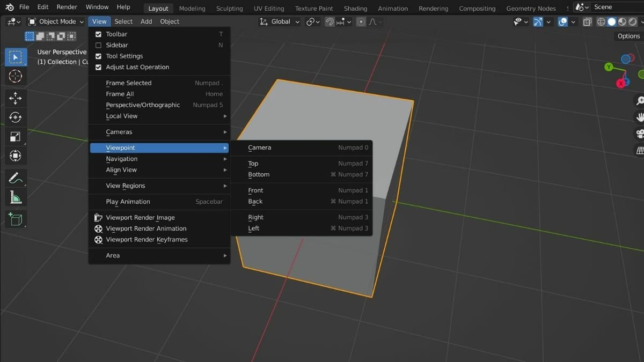644x362 pixels.
Task: Select solid viewport shading mode
Action: pyautogui.click(x=611, y=21)
